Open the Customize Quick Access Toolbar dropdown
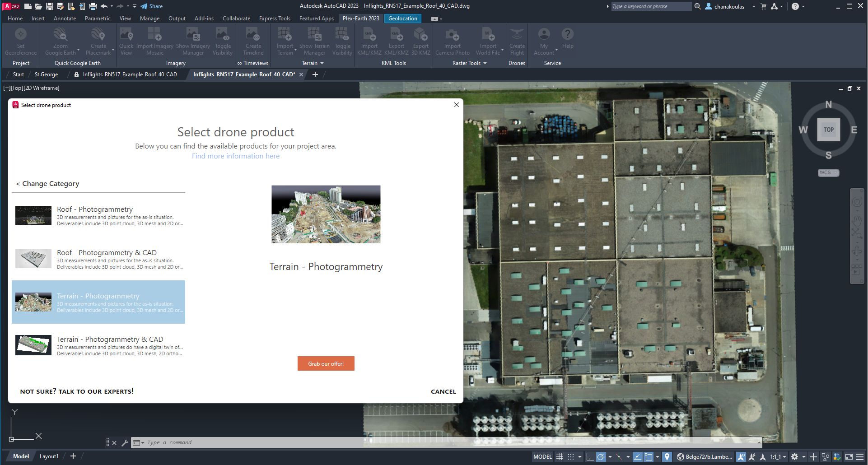Viewport: 868px width, 465px height. 135,6
